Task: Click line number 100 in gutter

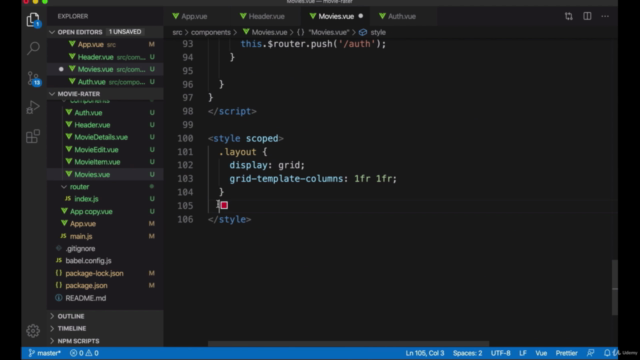Action: point(185,138)
